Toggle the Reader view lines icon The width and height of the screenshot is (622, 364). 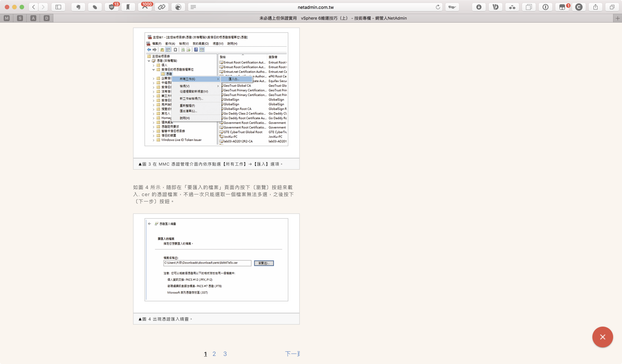(193, 7)
